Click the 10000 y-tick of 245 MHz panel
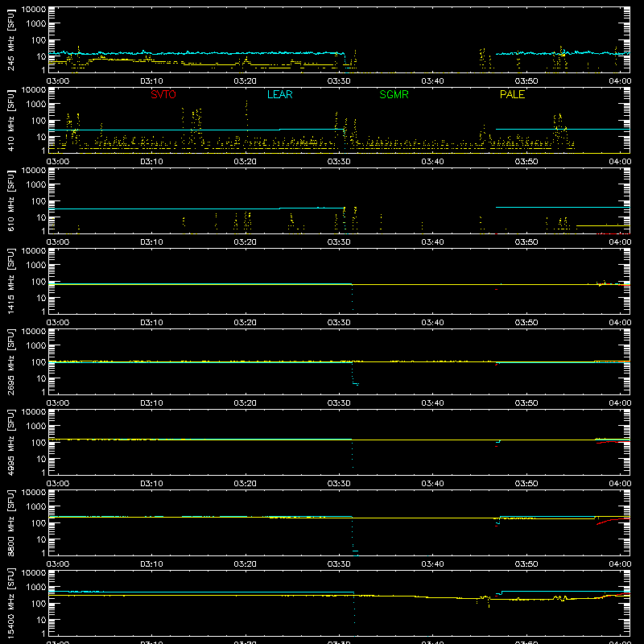This screenshot has height=644, width=644. coord(34,10)
